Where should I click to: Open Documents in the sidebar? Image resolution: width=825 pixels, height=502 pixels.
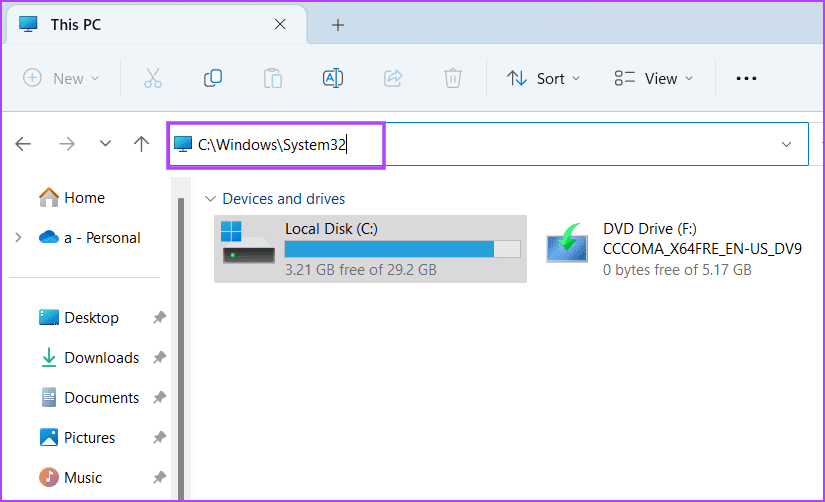(x=89, y=398)
